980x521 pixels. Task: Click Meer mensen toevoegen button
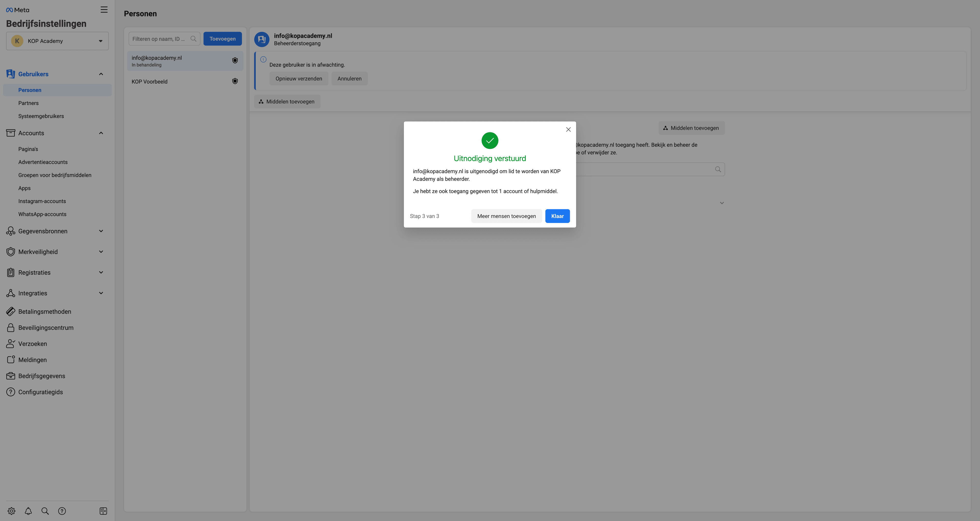506,216
